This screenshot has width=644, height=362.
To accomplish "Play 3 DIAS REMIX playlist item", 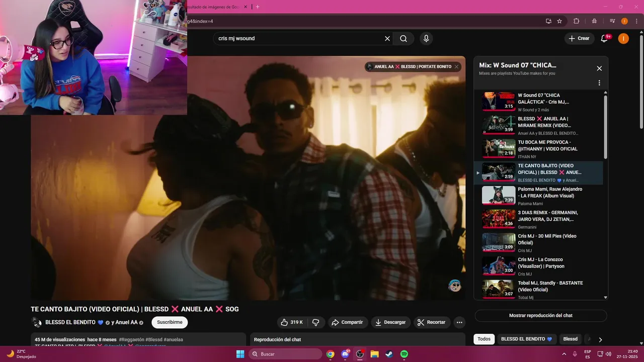I will tap(538, 219).
